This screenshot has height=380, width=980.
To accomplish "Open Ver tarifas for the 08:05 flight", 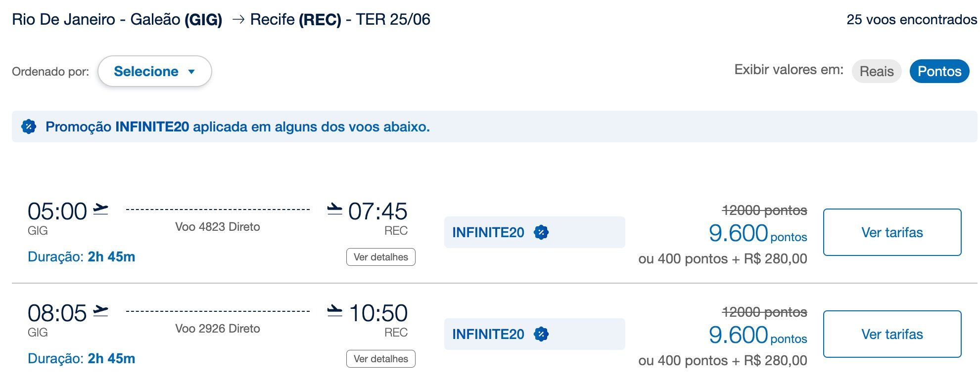I will 892,334.
